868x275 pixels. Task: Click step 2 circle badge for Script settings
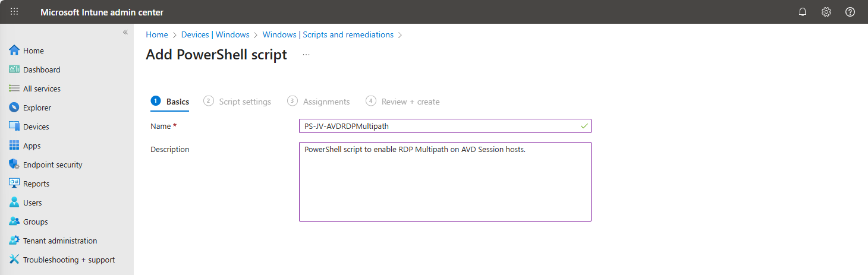pos(209,101)
